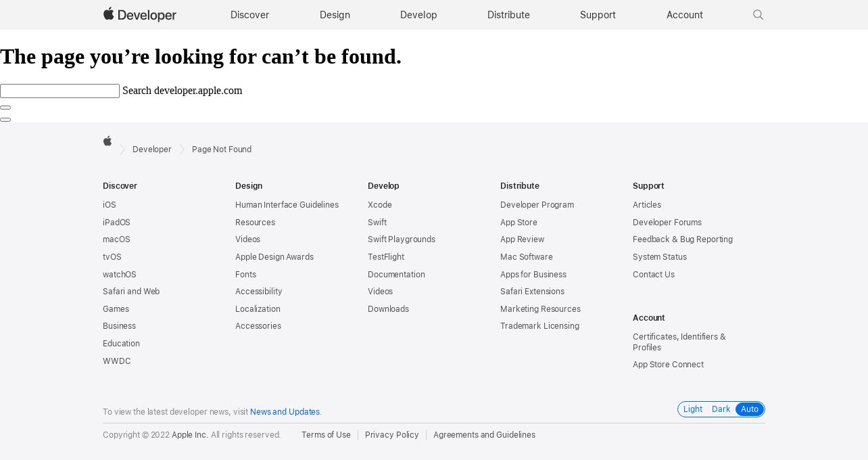Screen dimensions: 868x460
Task: Open the Mac Software footer link
Action: click(527, 257)
